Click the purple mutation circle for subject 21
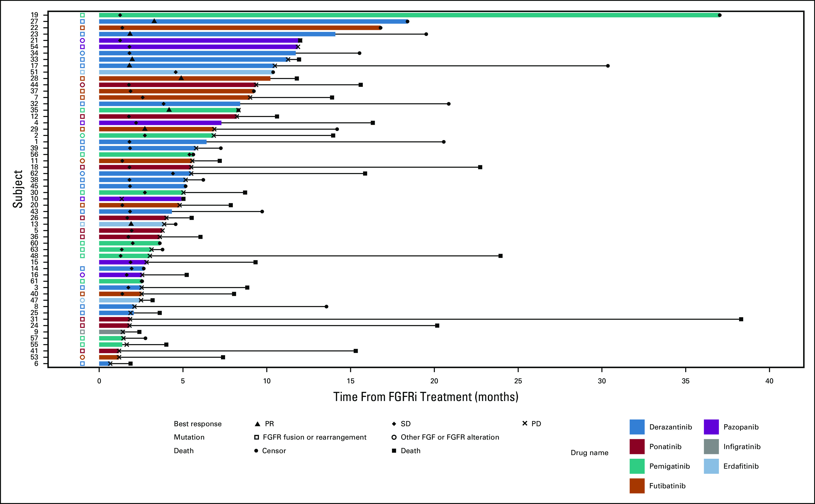The width and height of the screenshot is (815, 504). pyautogui.click(x=82, y=40)
